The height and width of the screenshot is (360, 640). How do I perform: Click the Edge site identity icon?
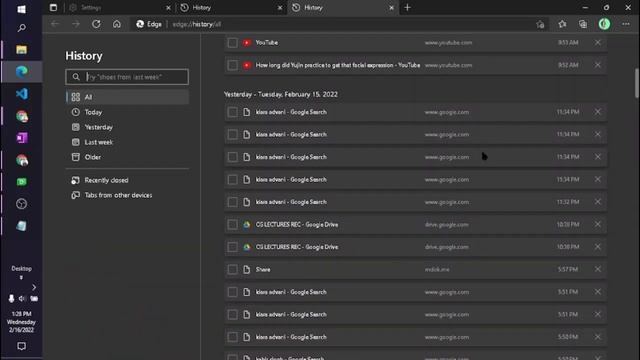click(149, 24)
